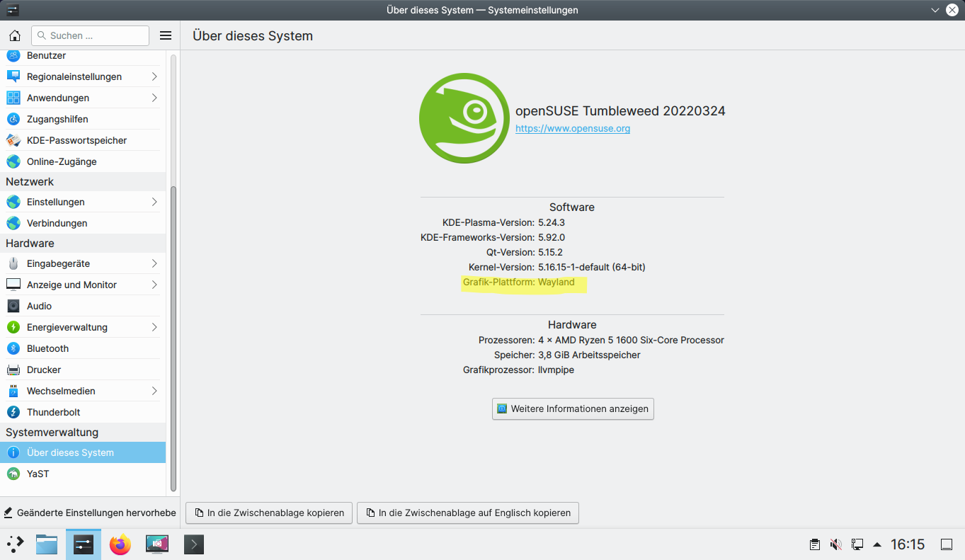
Task: Open Audio speaker icon
Action: [13, 306]
